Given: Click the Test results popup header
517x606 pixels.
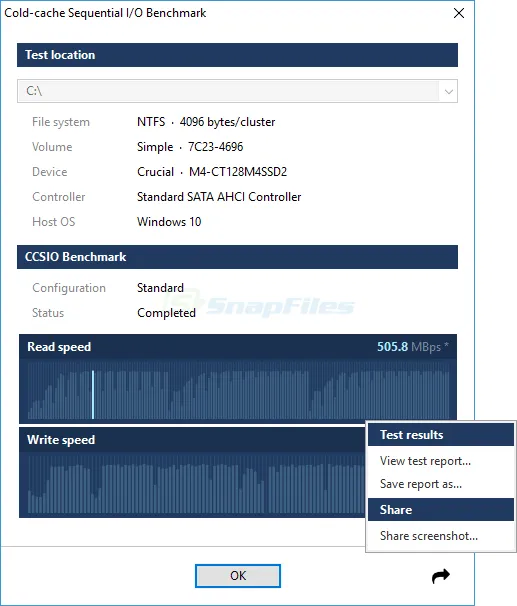Looking at the screenshot, I should click(x=441, y=435).
